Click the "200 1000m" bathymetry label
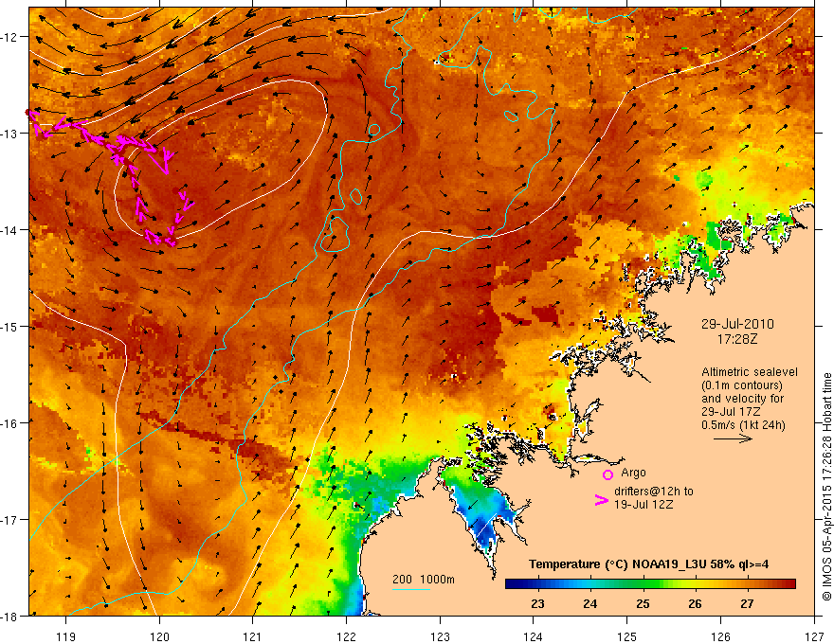The height and width of the screenshot is (644, 834). pyautogui.click(x=424, y=580)
